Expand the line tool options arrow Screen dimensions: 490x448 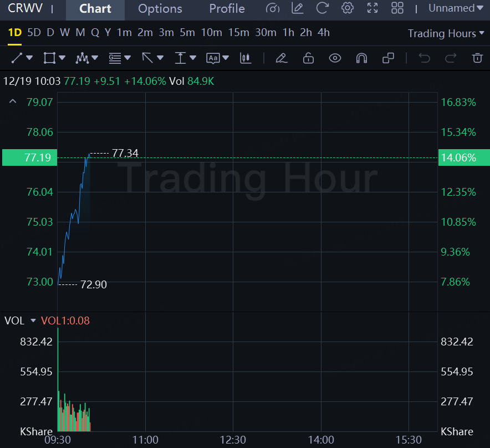tap(30, 58)
